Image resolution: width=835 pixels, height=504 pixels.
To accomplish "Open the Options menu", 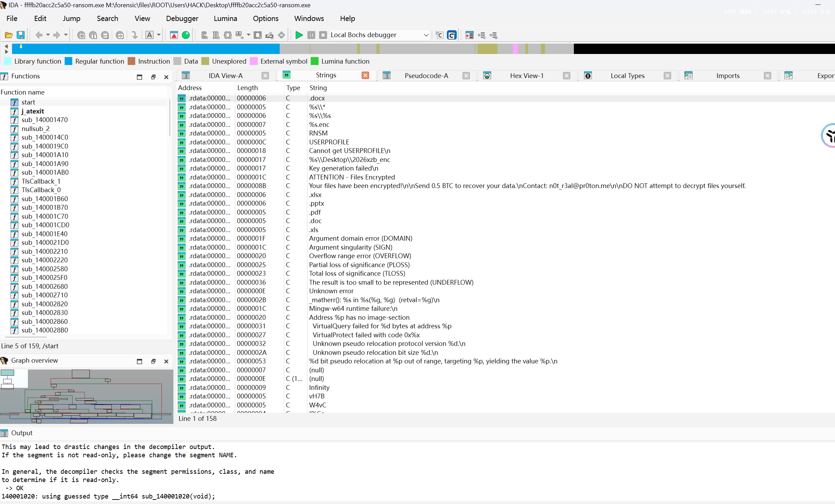I will pyautogui.click(x=266, y=19).
